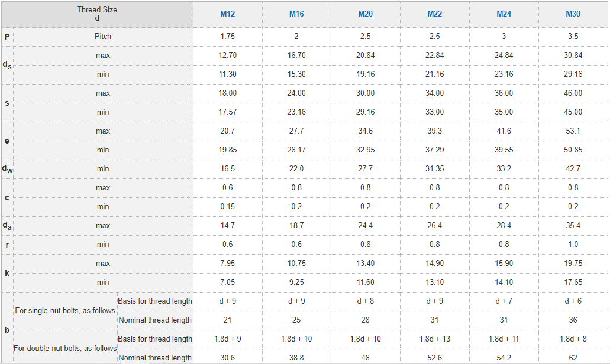Click the '1.8d + 13' formula cell
The image size is (610, 364).
tap(435, 339)
